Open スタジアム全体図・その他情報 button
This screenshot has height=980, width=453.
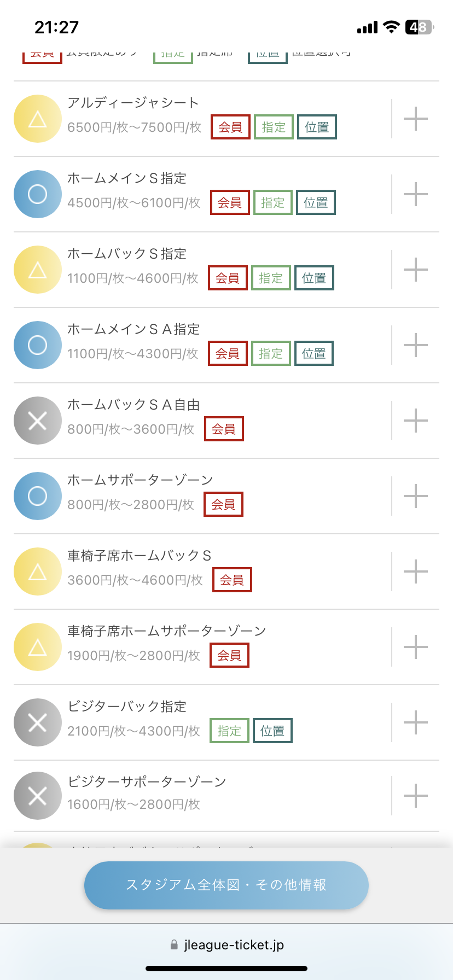[x=226, y=885]
